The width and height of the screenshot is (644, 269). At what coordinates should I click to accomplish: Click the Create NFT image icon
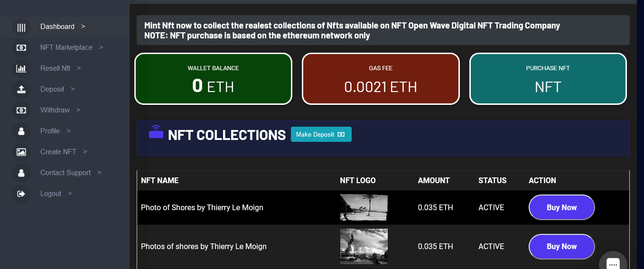coord(21,152)
